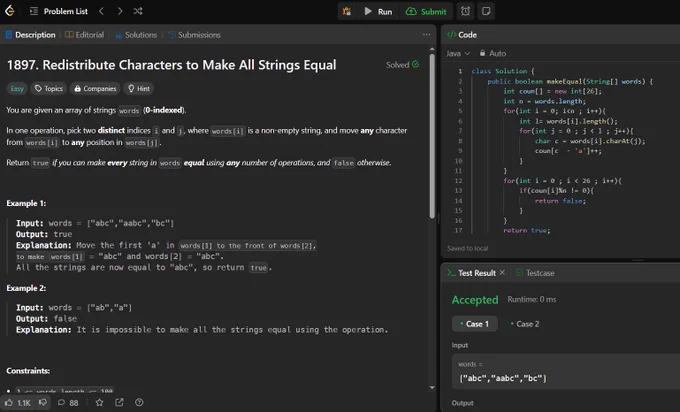Run the code
680x412 pixels.
click(378, 11)
